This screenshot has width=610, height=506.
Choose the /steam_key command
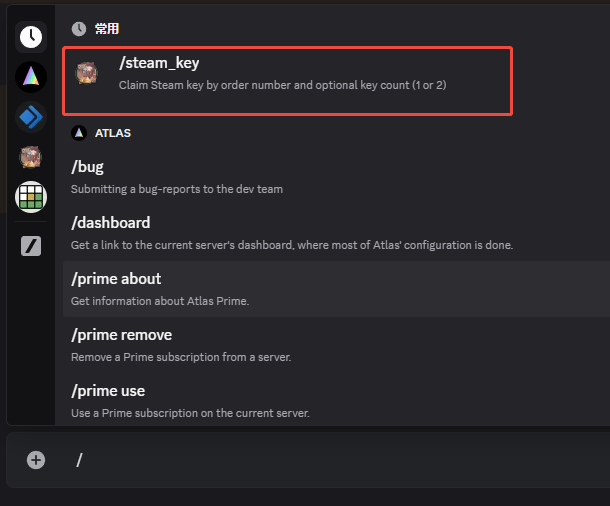[287, 81]
